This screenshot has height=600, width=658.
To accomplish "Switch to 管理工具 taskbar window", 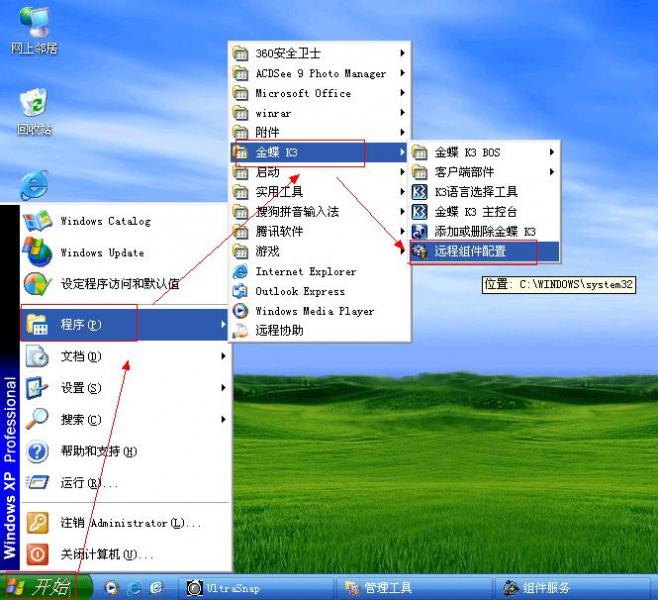I will [x=413, y=588].
